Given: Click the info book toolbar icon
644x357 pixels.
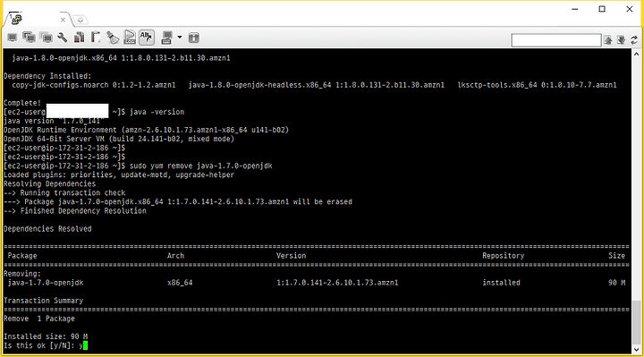Looking at the screenshot, I should pyautogui.click(x=194, y=38).
